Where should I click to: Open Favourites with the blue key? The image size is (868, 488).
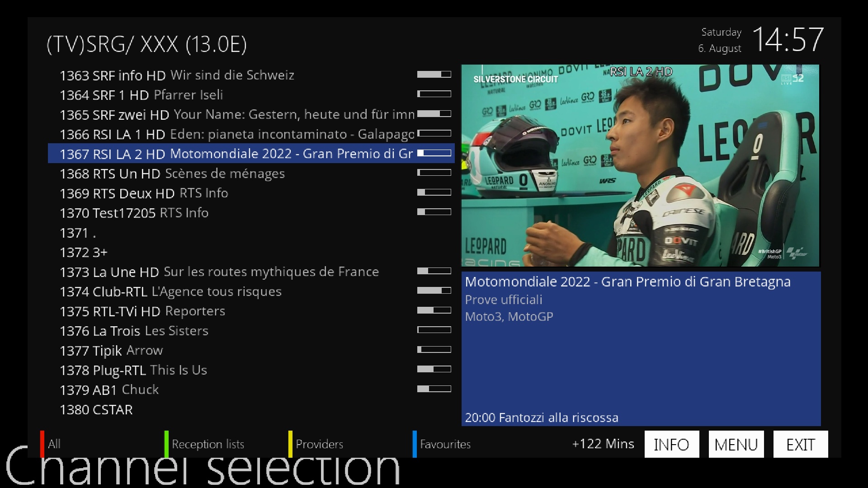click(x=442, y=444)
